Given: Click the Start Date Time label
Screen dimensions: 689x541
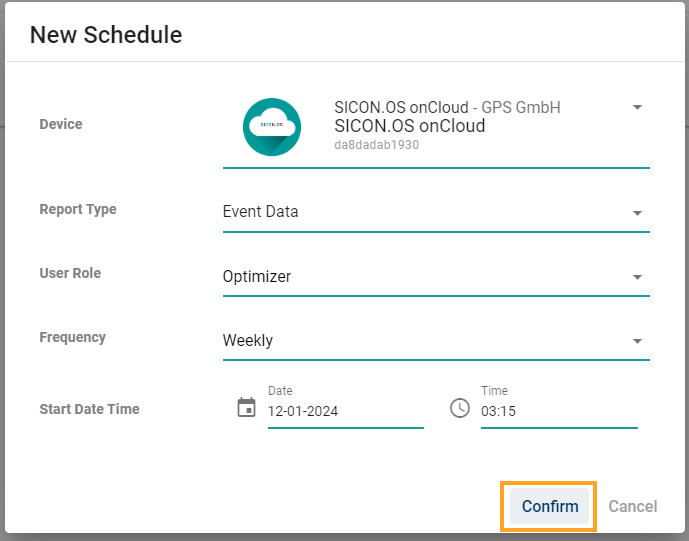Looking at the screenshot, I should coord(89,409).
